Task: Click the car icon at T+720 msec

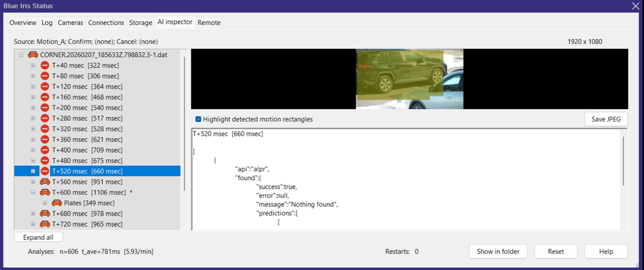Action: point(45,224)
